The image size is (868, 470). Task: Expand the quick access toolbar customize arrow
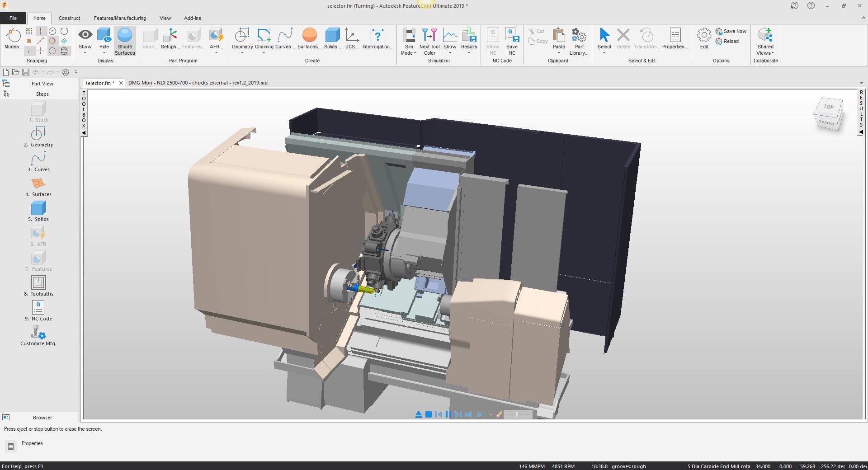[76, 72]
